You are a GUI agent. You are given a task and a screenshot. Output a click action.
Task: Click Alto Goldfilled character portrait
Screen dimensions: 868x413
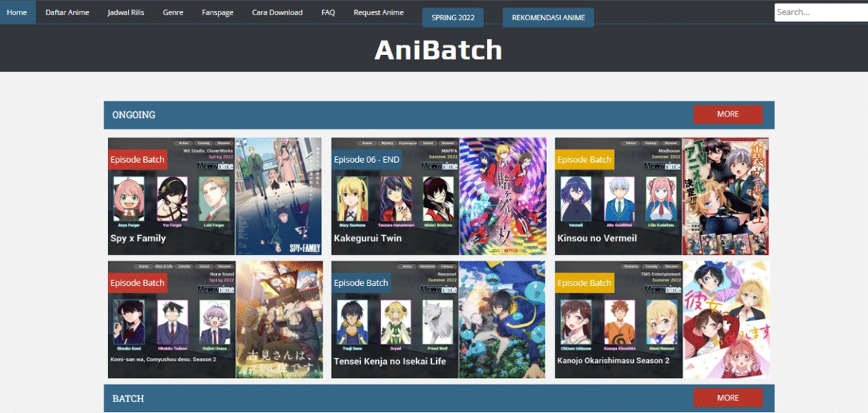pyautogui.click(x=619, y=199)
